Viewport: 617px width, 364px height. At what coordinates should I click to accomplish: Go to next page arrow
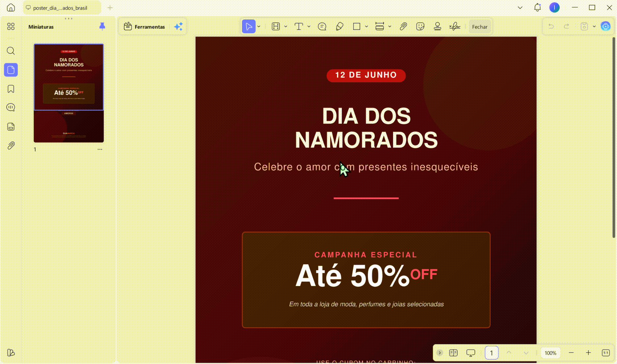(x=526, y=353)
